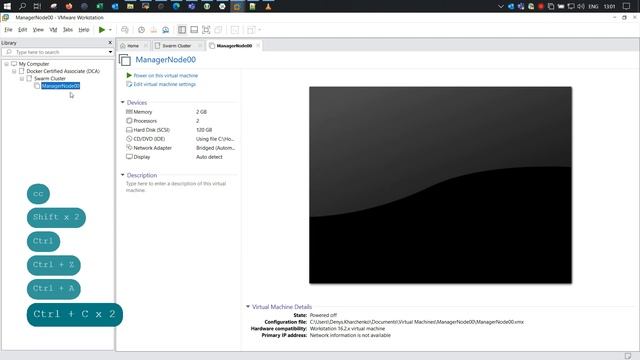Screen dimensions: 640x360
Task: Switch to the Home tab
Action: (x=133, y=46)
